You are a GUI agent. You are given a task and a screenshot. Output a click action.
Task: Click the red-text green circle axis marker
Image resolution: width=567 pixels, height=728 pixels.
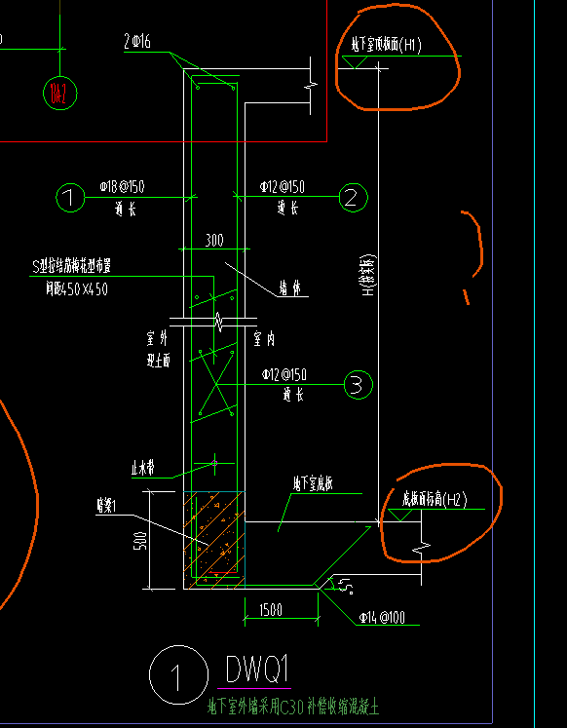click(x=59, y=94)
